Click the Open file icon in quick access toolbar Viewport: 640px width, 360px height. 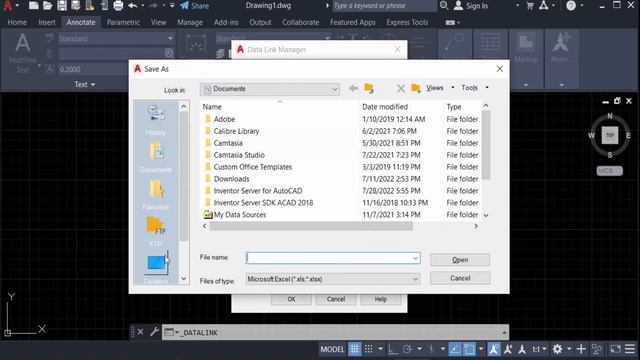click(47, 6)
